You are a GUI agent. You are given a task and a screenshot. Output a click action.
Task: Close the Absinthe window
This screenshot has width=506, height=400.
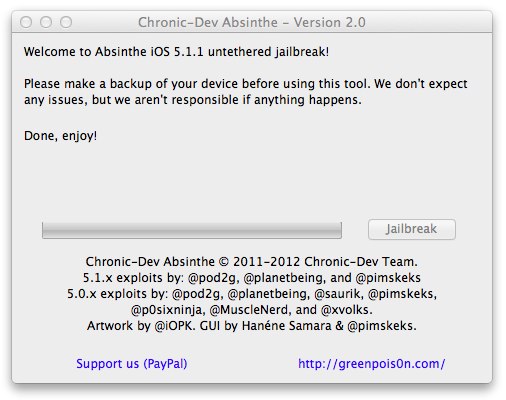tap(26, 22)
